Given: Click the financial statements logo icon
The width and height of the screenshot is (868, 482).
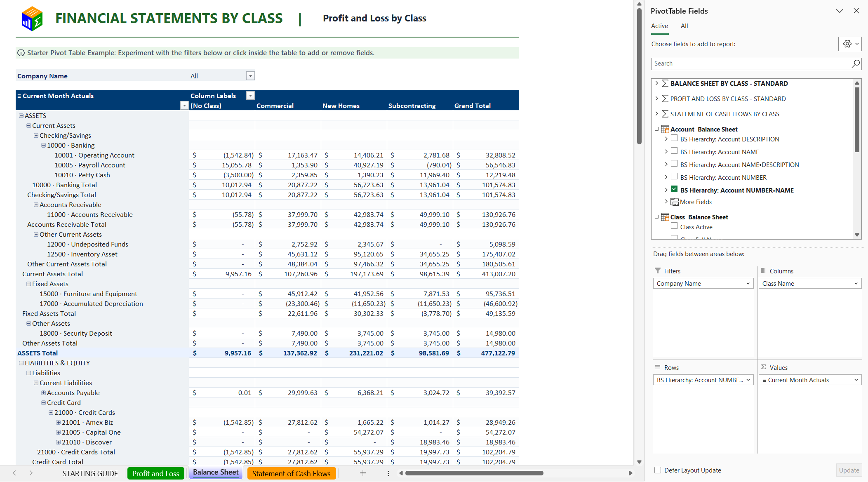Looking at the screenshot, I should tap(32, 19).
